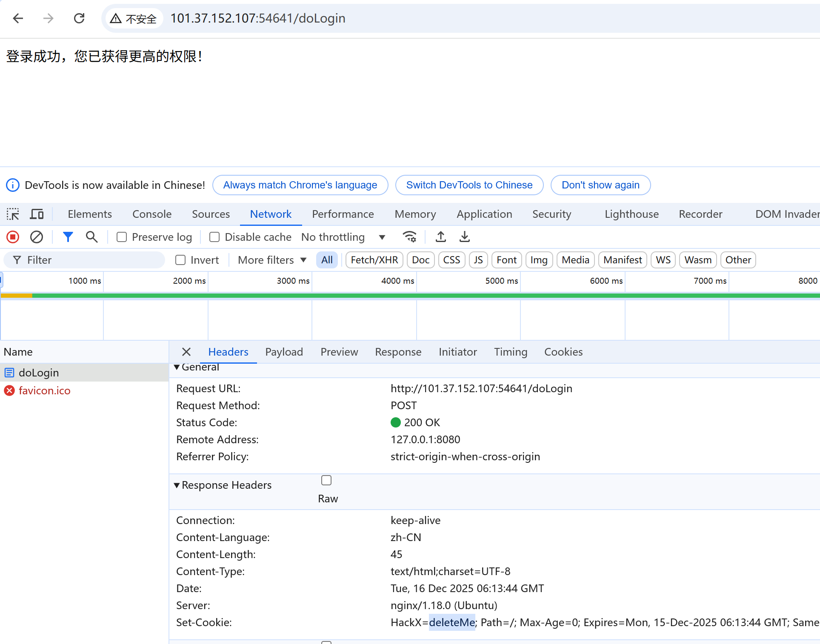Image resolution: width=820 pixels, height=644 pixels.
Task: Open the Payload tab of the request
Action: [x=284, y=352]
